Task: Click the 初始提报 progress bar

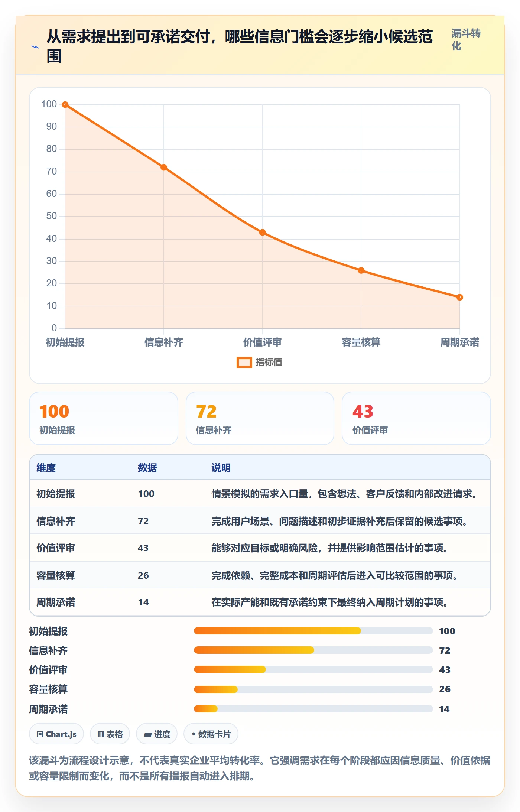Action: click(x=313, y=631)
